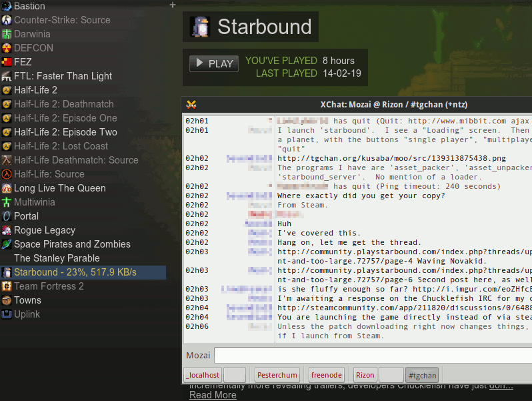The height and width of the screenshot is (401, 532).
Task: Open the tgchan.org PNG link in chat
Action: click(391, 158)
